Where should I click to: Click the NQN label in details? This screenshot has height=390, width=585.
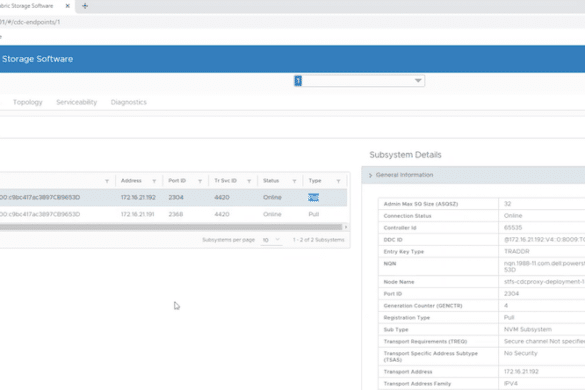click(x=390, y=263)
